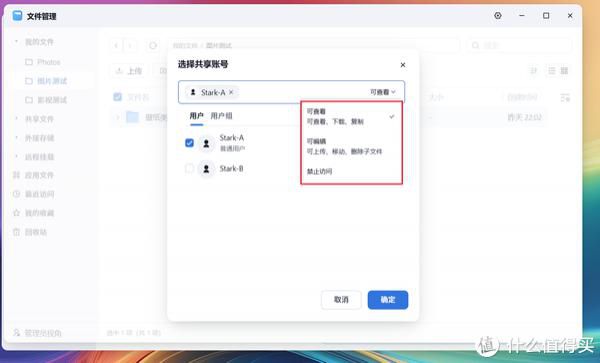Click the 管理员视角 icon at sidebar bottom
This screenshot has width=600, height=363.
point(16,333)
